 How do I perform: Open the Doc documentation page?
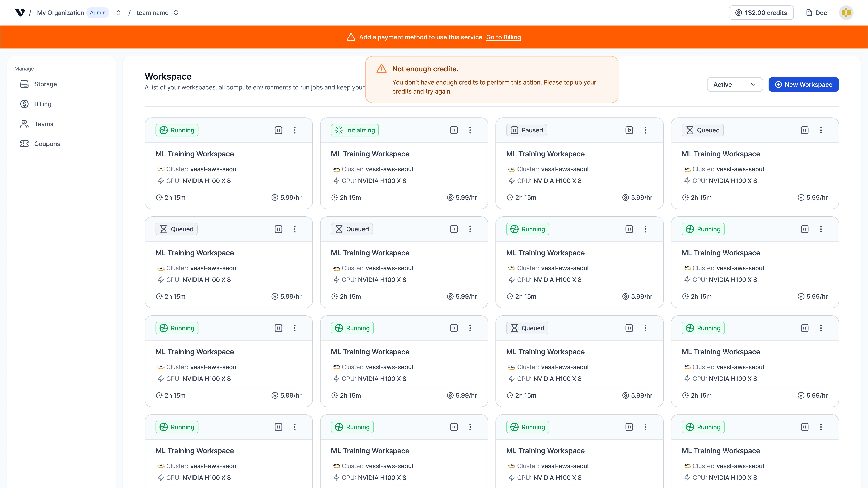816,12
